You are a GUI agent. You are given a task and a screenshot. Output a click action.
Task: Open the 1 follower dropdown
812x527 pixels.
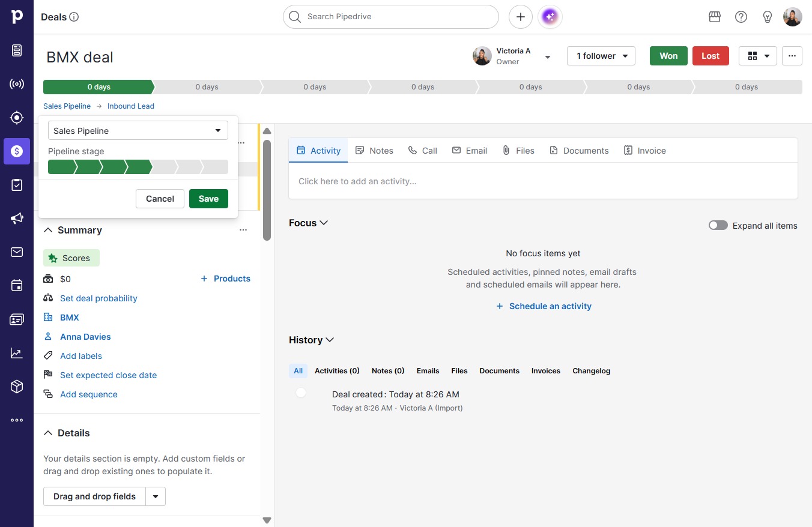601,56
